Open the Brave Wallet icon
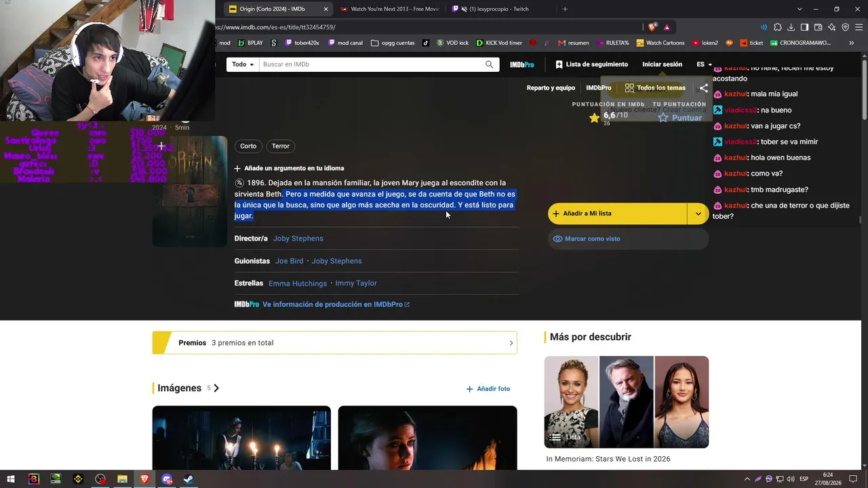This screenshot has width=868, height=488. (x=818, y=27)
